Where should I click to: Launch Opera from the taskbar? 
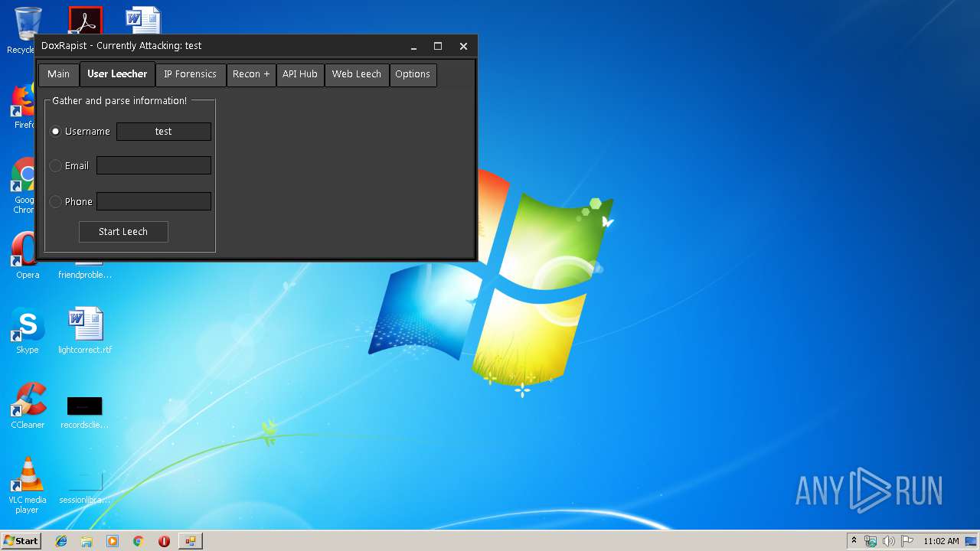pos(164,541)
